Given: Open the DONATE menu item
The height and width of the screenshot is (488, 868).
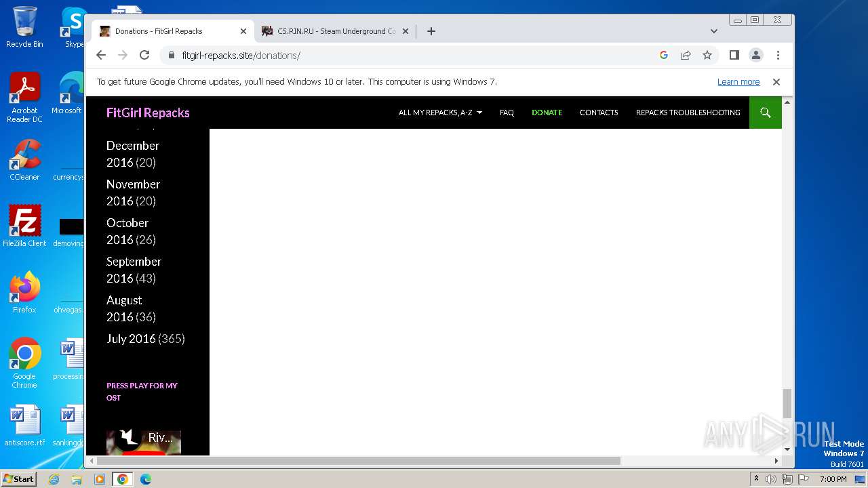Looking at the screenshot, I should 547,113.
